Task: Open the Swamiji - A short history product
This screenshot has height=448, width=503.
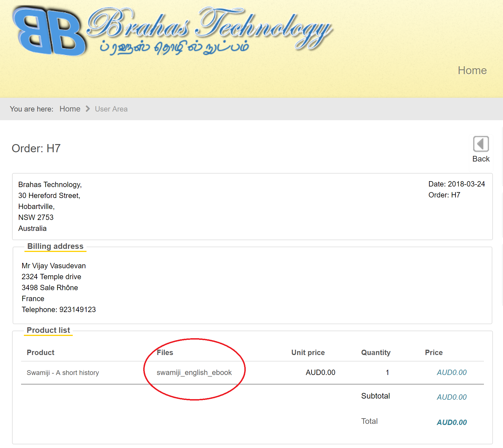Action: click(63, 373)
